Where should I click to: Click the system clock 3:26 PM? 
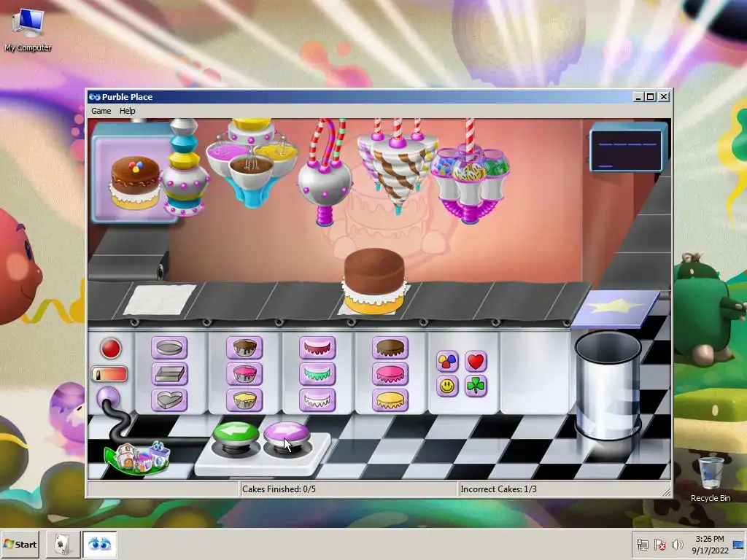pyautogui.click(x=709, y=539)
